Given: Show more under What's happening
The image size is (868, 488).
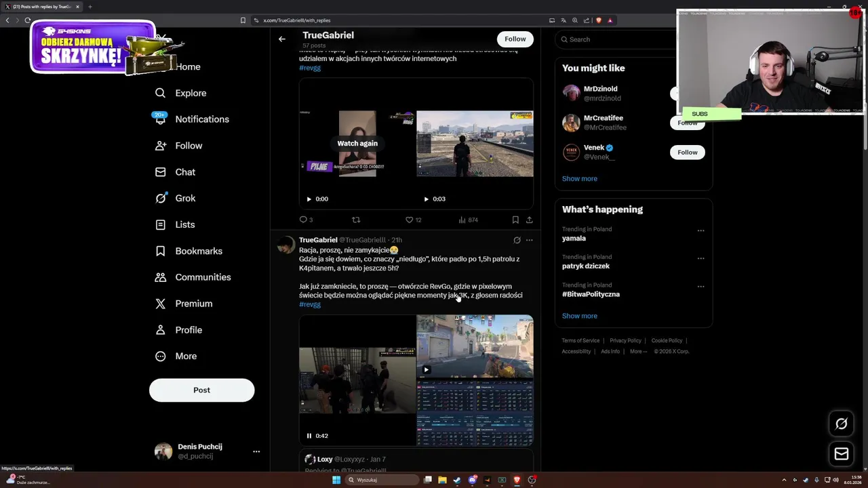Looking at the screenshot, I should [x=580, y=316].
